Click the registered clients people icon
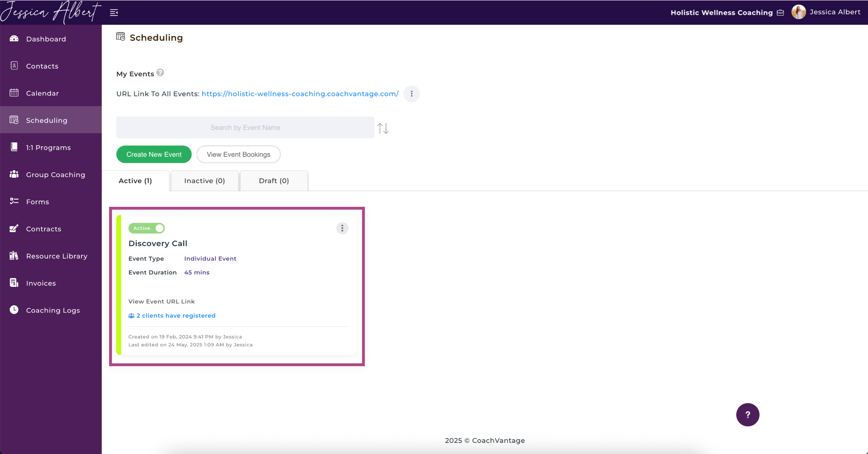Viewport: 868px width, 454px height. click(x=131, y=316)
